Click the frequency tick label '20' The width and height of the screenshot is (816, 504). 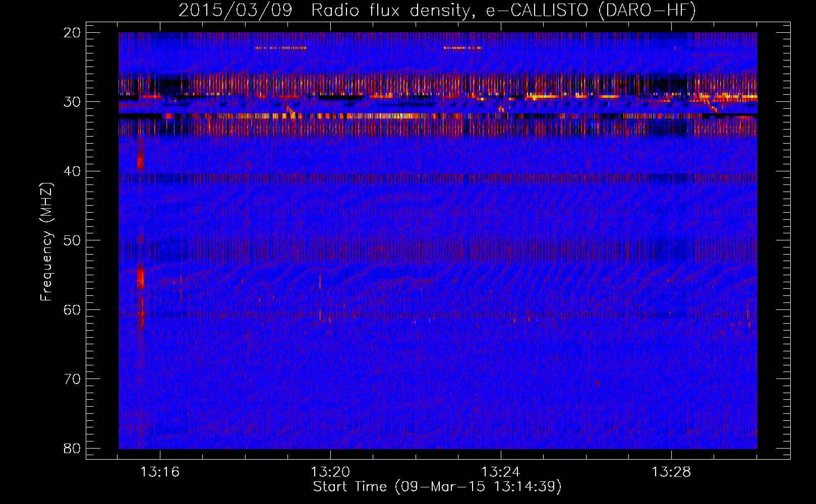pos(72,33)
